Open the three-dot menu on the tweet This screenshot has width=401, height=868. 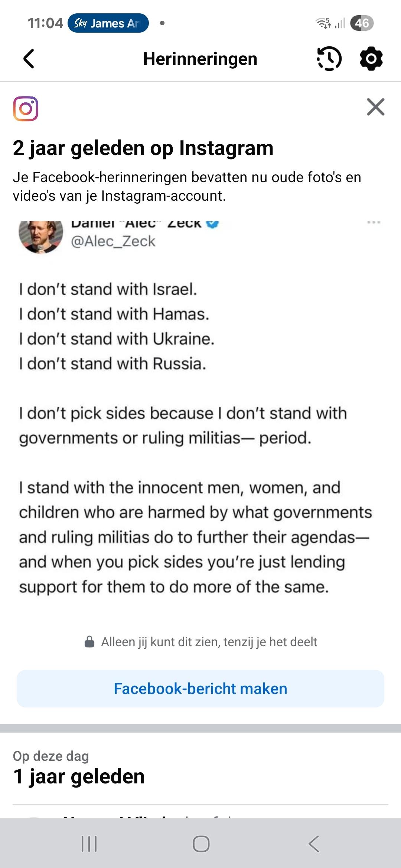pyautogui.click(x=374, y=223)
